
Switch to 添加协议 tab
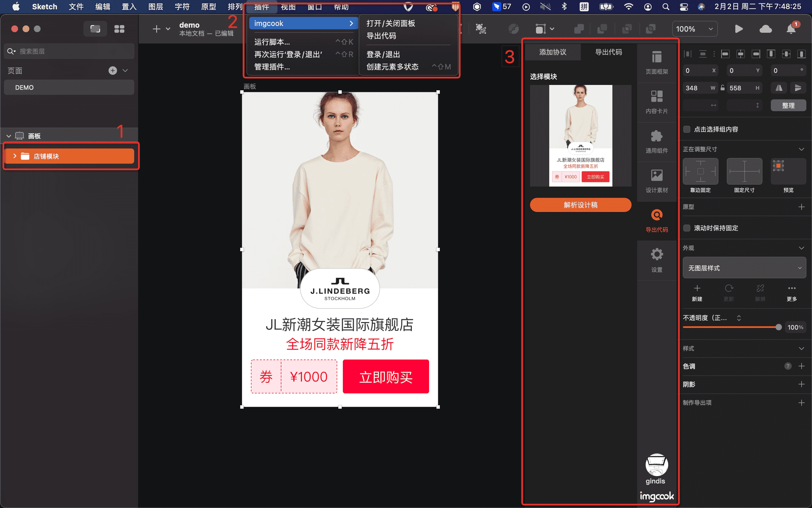click(553, 52)
